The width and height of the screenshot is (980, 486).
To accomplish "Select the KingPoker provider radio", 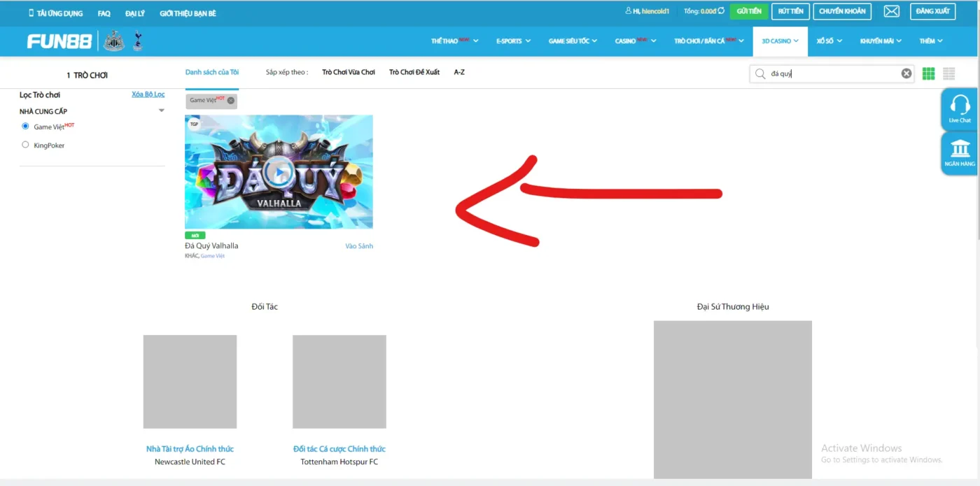I will [26, 145].
